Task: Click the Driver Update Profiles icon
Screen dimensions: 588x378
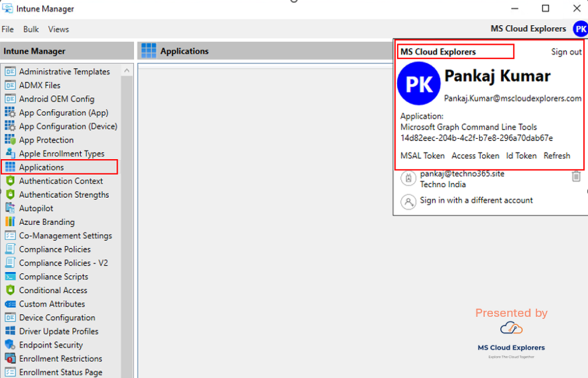Action: coord(10,331)
